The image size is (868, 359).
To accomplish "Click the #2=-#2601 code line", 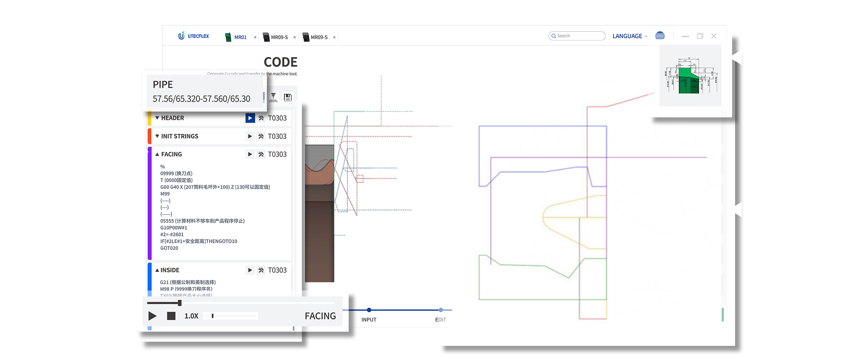I will (x=172, y=234).
